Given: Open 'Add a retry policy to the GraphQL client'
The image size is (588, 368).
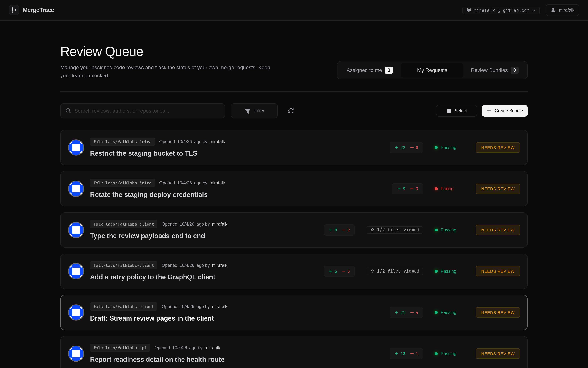Looking at the screenshot, I should click(153, 277).
